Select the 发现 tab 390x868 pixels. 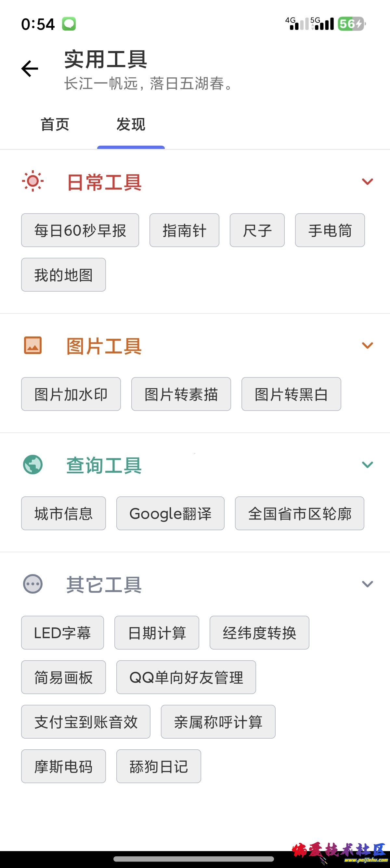point(131,124)
